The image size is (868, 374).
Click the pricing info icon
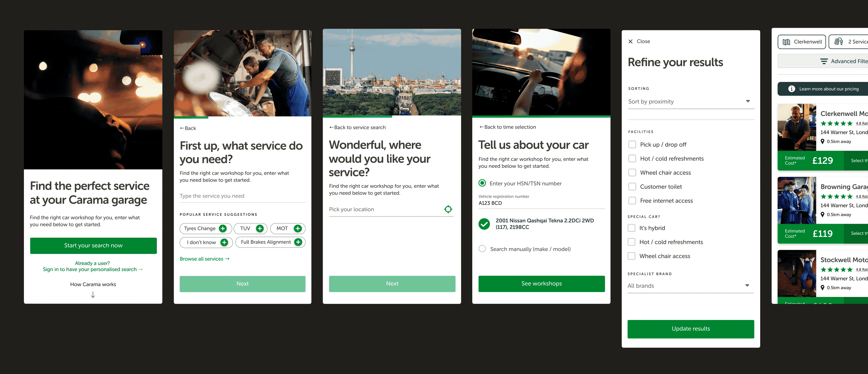(791, 89)
